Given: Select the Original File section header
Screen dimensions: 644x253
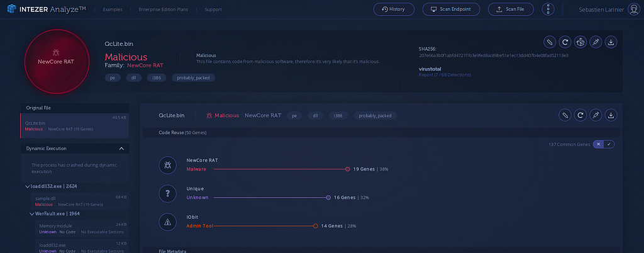Looking at the screenshot, I should (75, 108).
